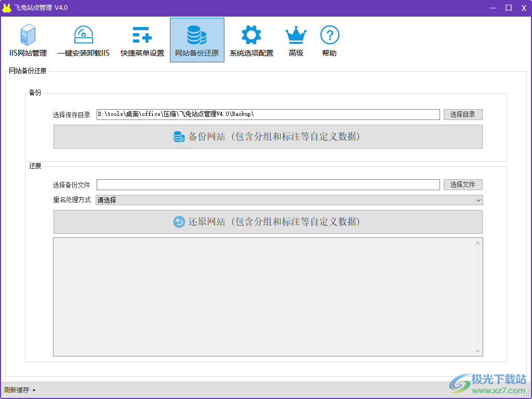Viewport: 532px width, 399px height.
Task: Select the 网站备份还原 database icon
Action: [x=197, y=35]
